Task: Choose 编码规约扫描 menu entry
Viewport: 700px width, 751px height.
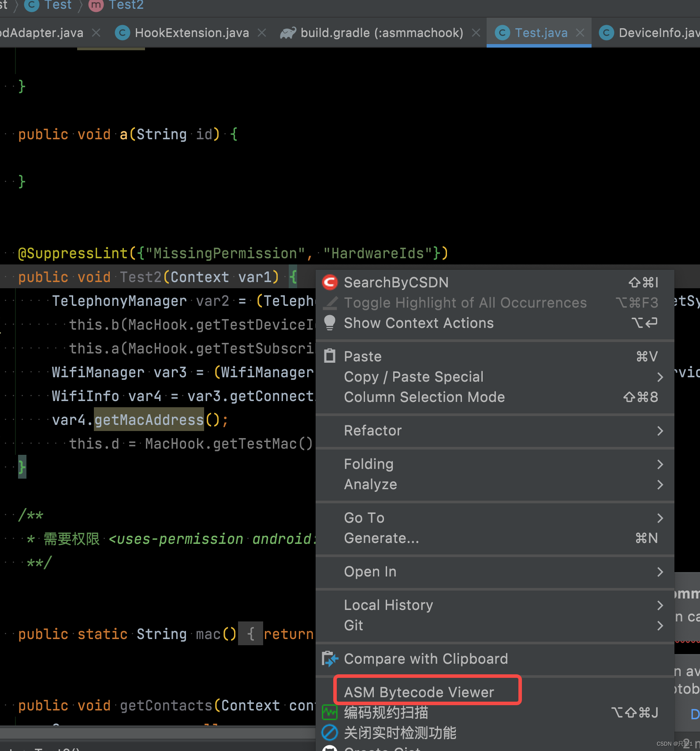Action: [495, 712]
